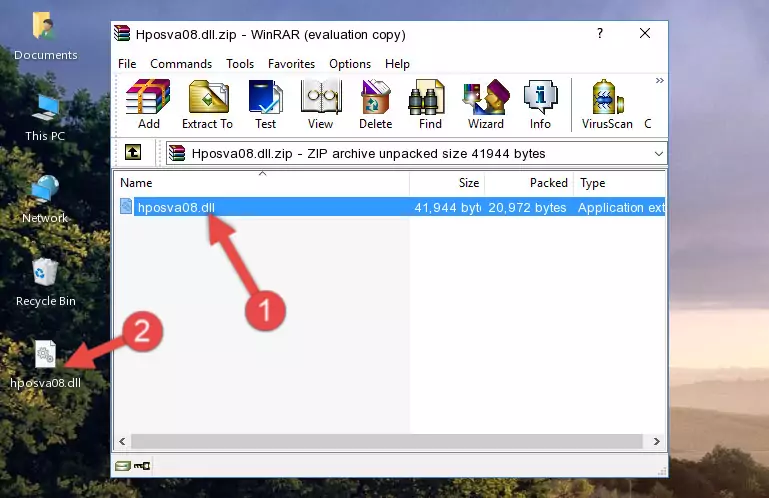
Task: Click the WinRAR question mark help button
Action: [600, 33]
